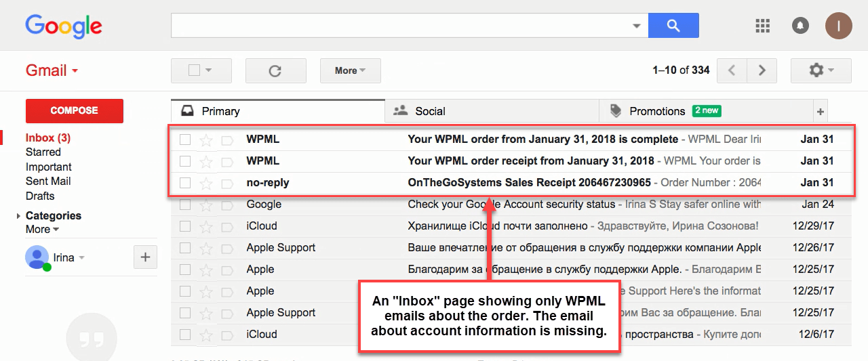Mark Google security email as important
The width and height of the screenshot is (868, 361).
point(227,205)
